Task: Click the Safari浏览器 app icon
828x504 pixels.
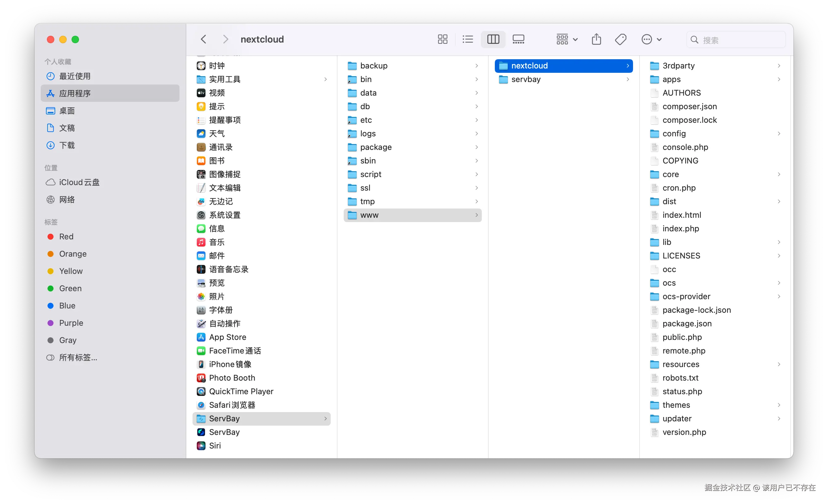Action: tap(201, 405)
